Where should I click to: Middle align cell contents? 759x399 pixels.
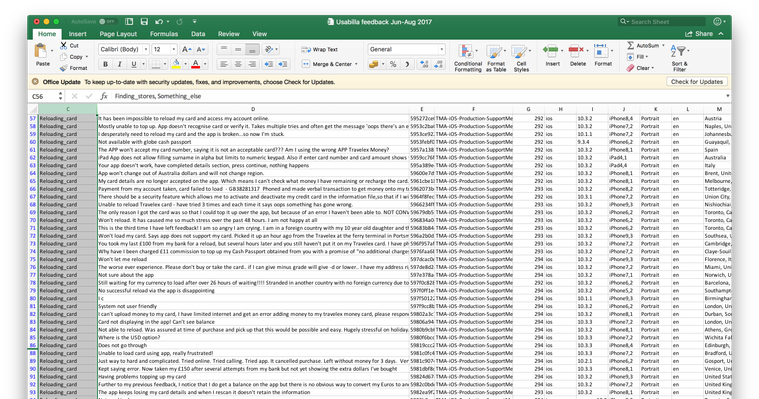pyautogui.click(x=238, y=49)
